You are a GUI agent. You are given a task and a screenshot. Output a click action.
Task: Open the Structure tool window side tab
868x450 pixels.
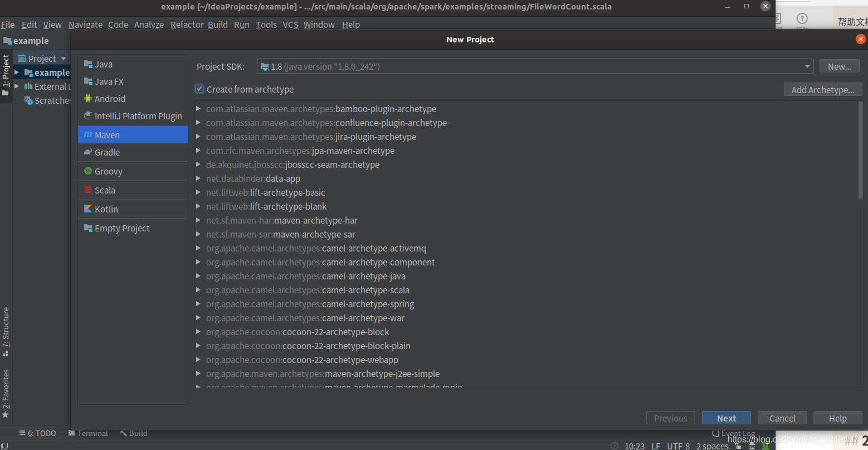(6, 331)
